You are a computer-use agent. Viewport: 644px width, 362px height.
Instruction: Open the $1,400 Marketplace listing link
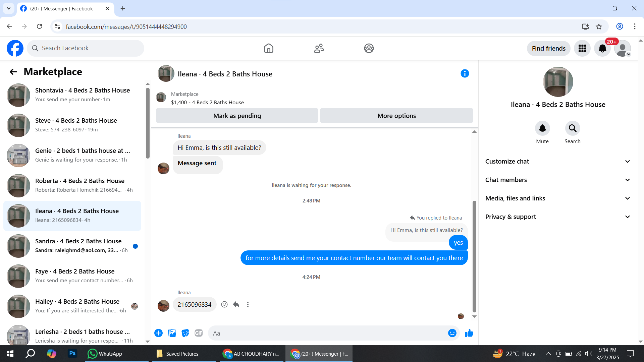[x=207, y=102]
